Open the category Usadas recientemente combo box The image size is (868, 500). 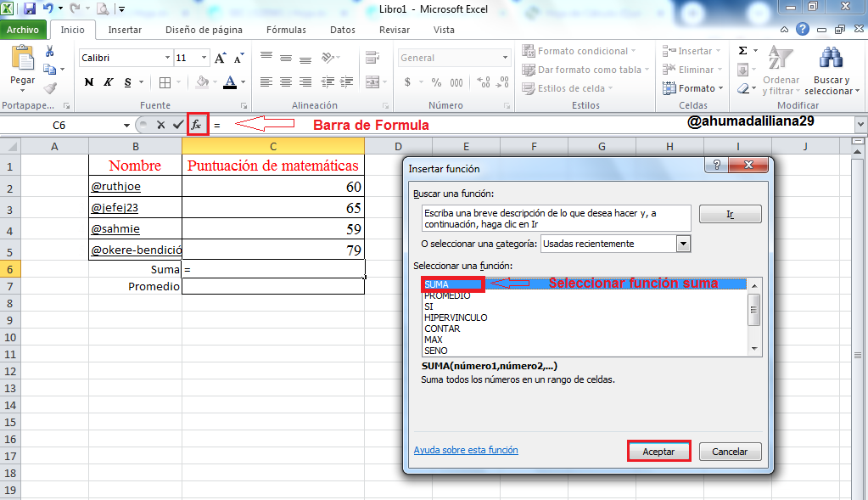pyautogui.click(x=615, y=244)
